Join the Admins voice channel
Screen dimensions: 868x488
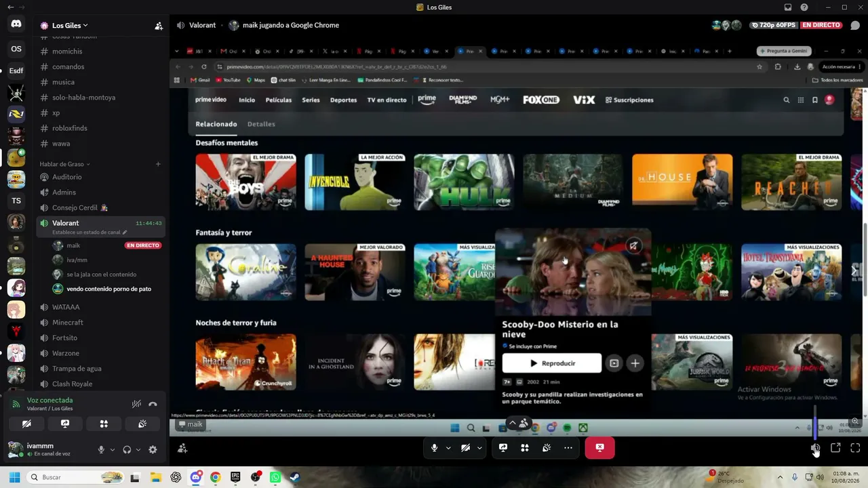point(102,192)
